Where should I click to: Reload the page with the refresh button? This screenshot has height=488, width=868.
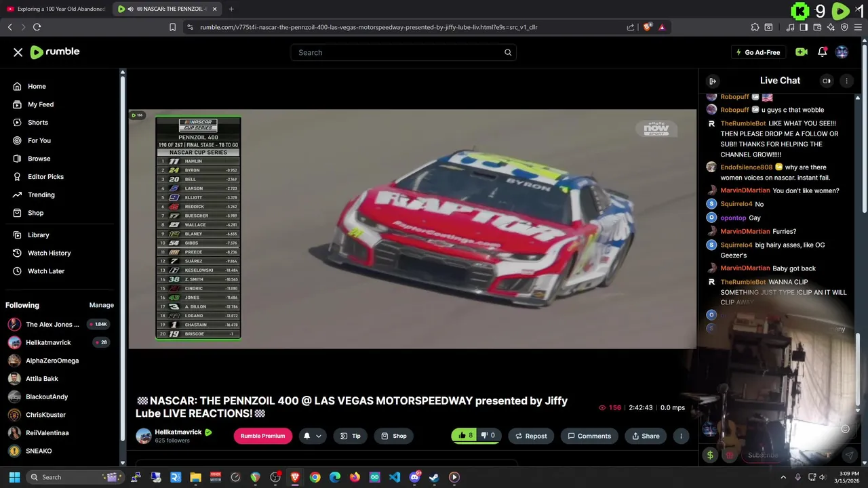pyautogui.click(x=37, y=27)
